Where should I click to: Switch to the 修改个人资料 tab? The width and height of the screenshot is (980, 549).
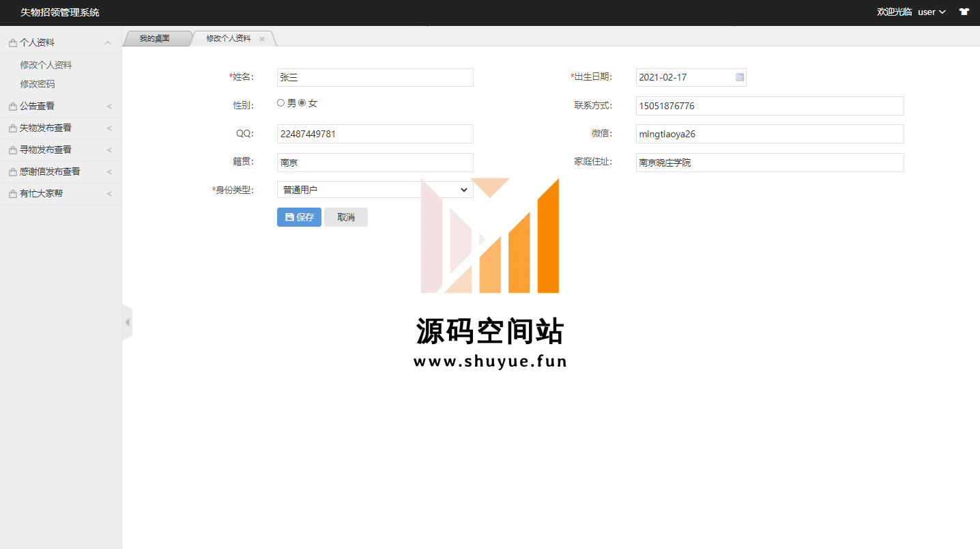coord(229,39)
